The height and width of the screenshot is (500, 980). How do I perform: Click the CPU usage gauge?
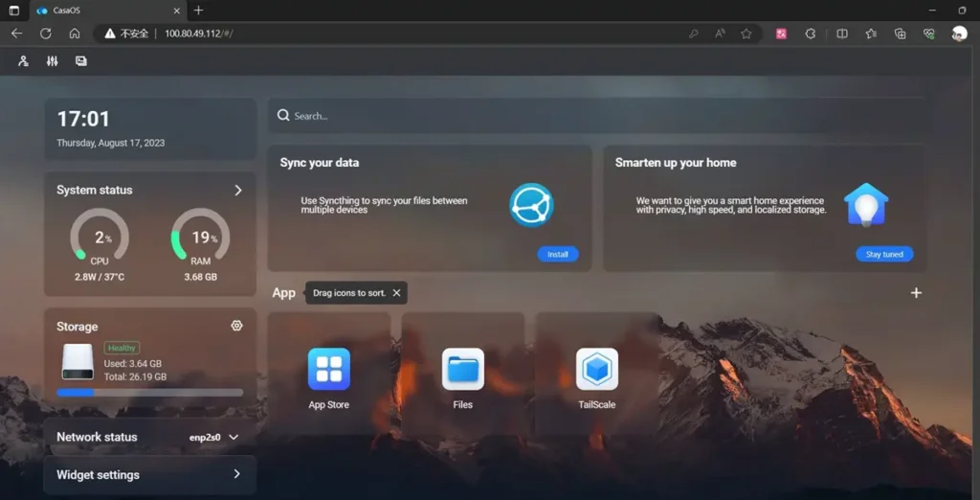pyautogui.click(x=100, y=238)
